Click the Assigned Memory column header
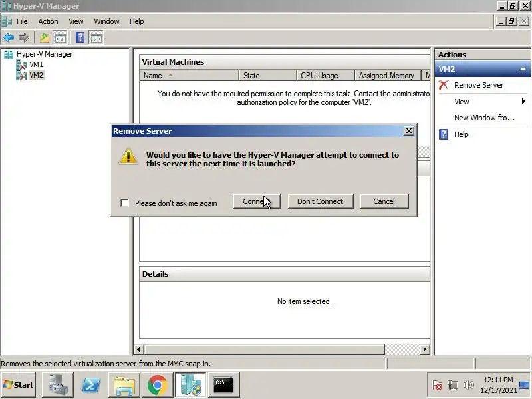Image resolution: width=532 pixels, height=399 pixels. 388,76
